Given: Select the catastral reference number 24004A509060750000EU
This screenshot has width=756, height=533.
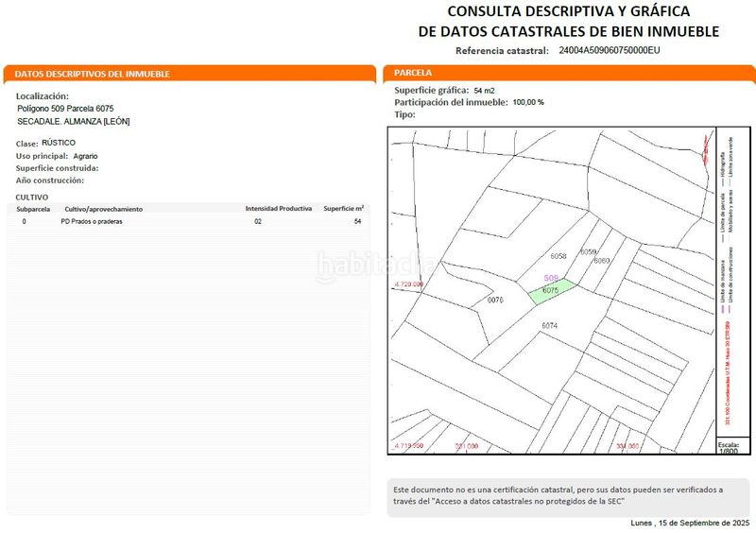Looking at the screenshot, I should point(609,50).
